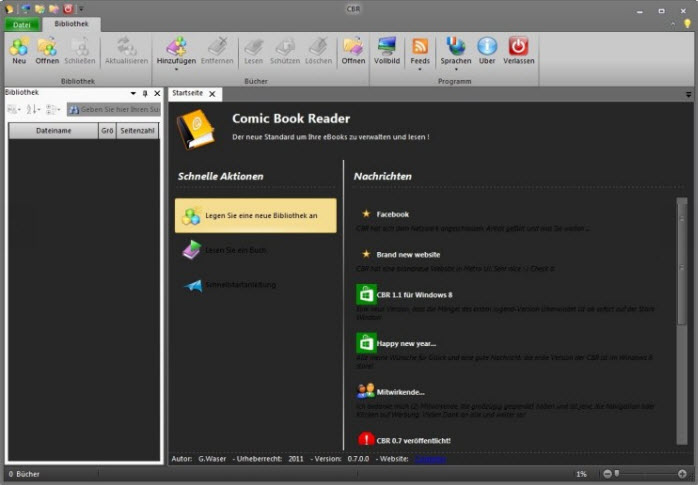This screenshot has width=698, height=485.
Task: Close the Bibliothek side panel
Action: pos(157,93)
